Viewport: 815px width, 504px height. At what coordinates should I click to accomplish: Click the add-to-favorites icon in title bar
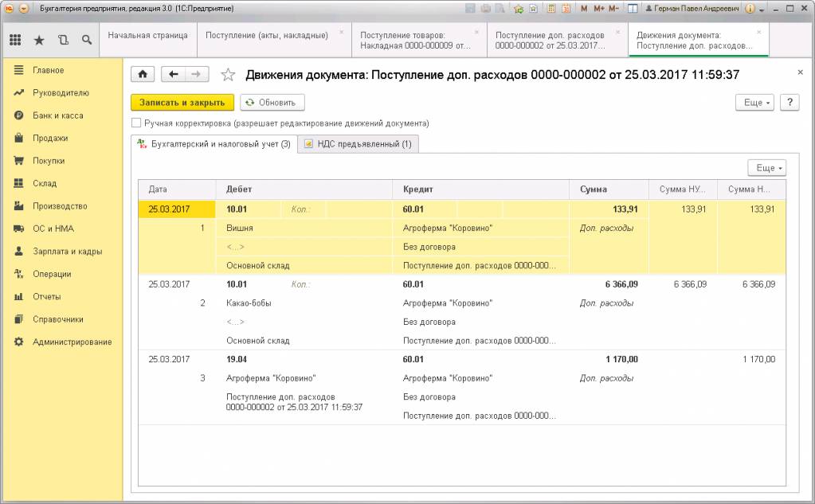[x=518, y=8]
